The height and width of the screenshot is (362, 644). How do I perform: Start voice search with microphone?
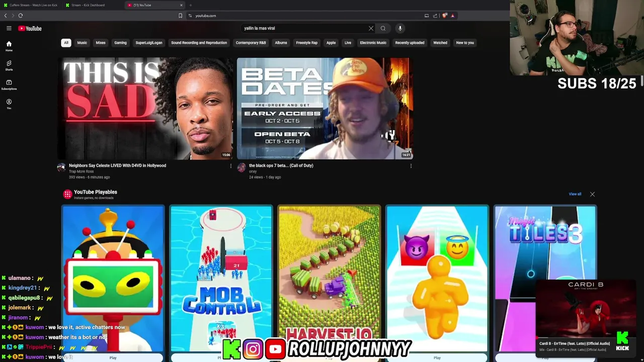(x=400, y=28)
